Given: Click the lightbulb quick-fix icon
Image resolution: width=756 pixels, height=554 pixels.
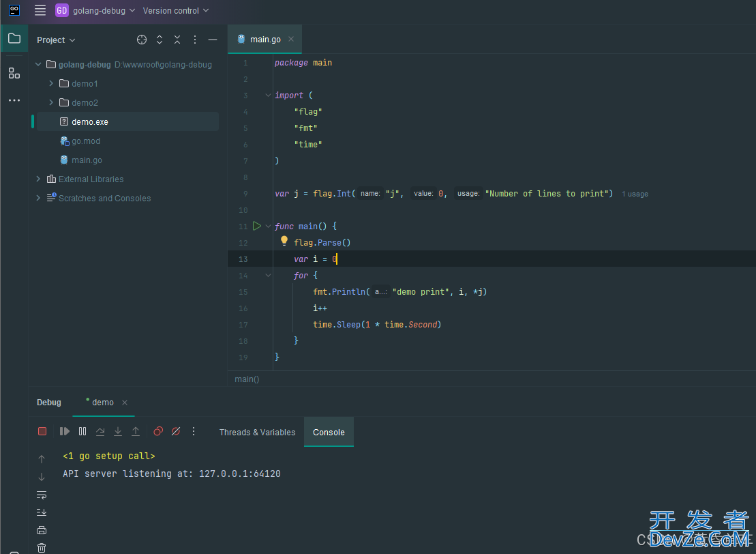Looking at the screenshot, I should point(284,241).
